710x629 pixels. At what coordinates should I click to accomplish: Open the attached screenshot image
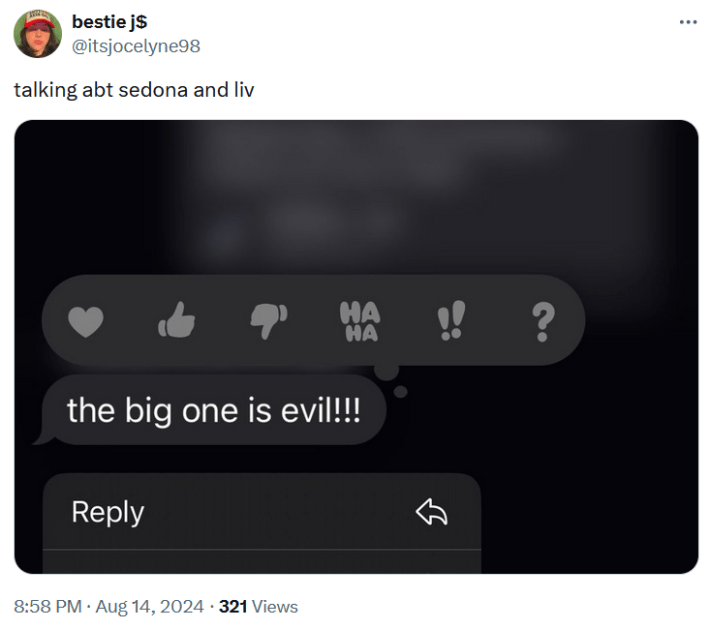(x=600, y=450)
